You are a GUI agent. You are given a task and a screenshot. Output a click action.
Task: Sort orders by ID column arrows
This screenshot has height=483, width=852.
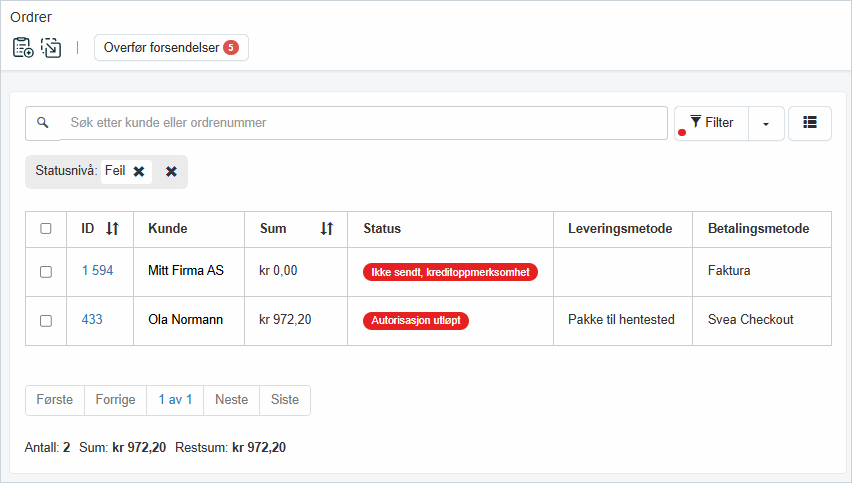(112, 229)
